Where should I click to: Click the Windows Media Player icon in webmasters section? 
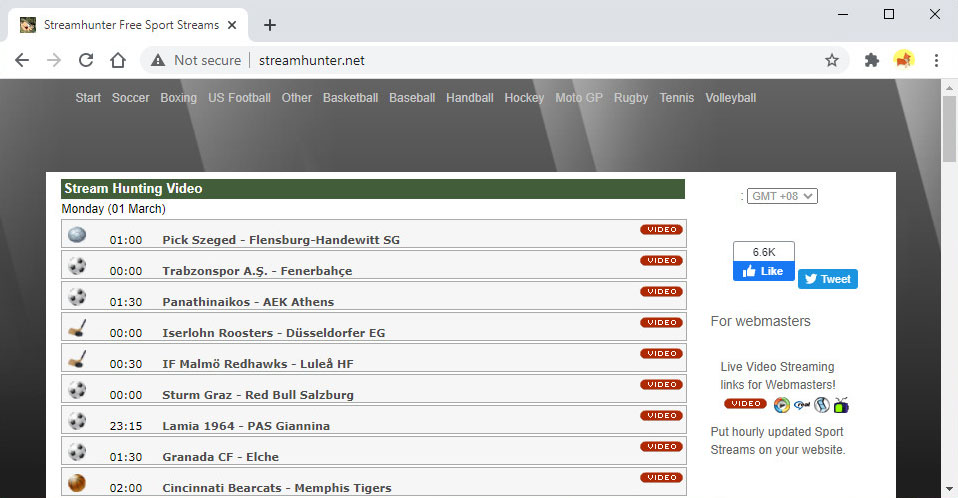click(x=781, y=405)
